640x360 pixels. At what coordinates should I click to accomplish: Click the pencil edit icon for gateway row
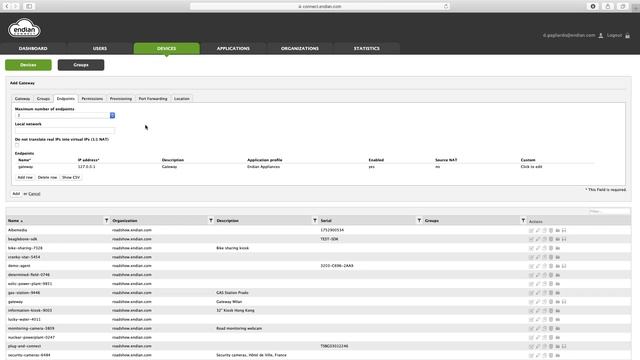[x=538, y=302]
